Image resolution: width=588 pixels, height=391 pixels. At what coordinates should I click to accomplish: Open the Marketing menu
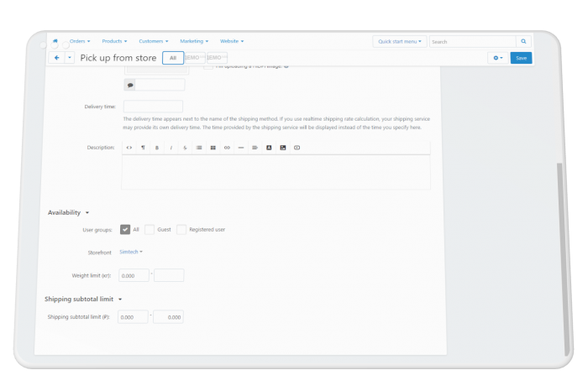[194, 41]
